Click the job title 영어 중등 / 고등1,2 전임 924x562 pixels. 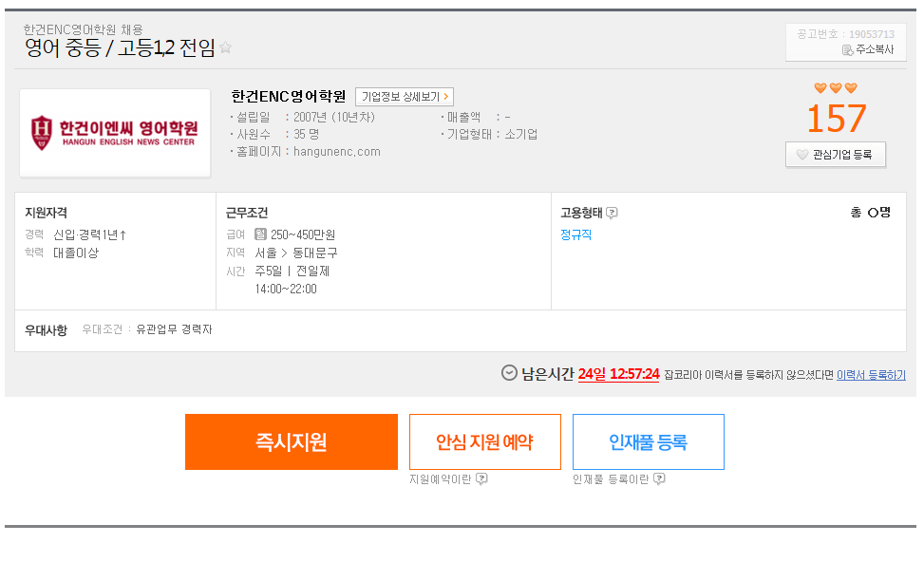(x=120, y=47)
